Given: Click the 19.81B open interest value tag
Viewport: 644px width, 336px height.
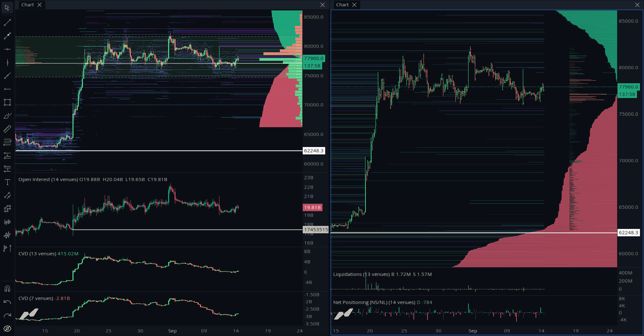Looking at the screenshot, I should pyautogui.click(x=312, y=207).
